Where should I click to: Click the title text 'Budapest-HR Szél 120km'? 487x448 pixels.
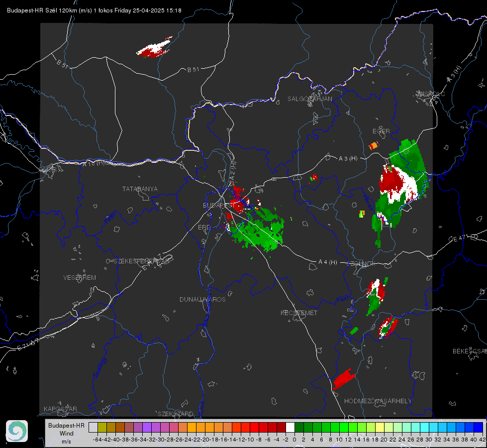(x=42, y=10)
